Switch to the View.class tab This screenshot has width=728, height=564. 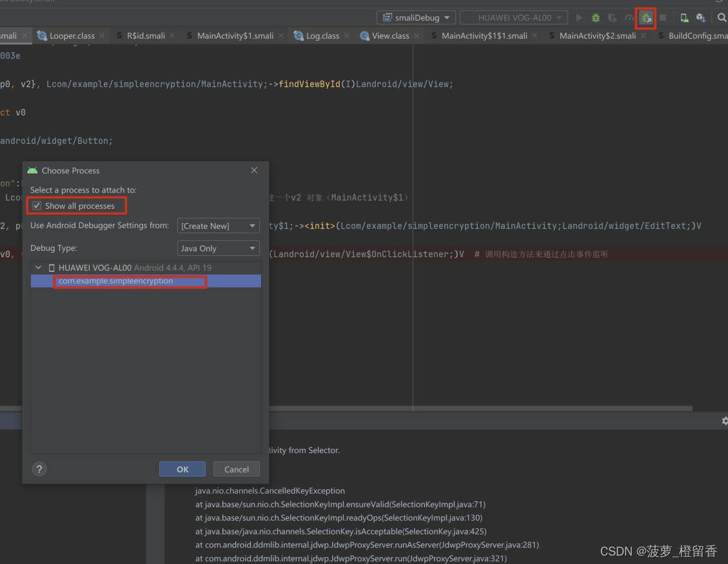391,35
